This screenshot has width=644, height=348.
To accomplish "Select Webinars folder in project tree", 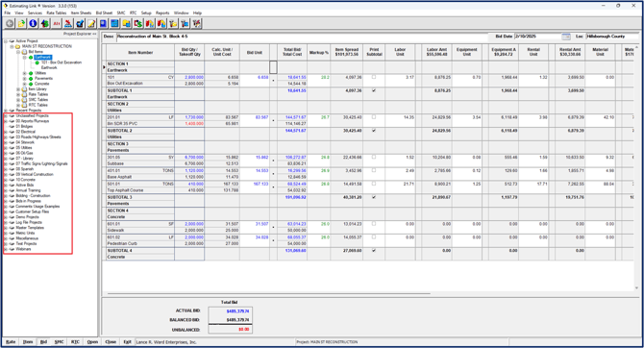I will 23,249.
